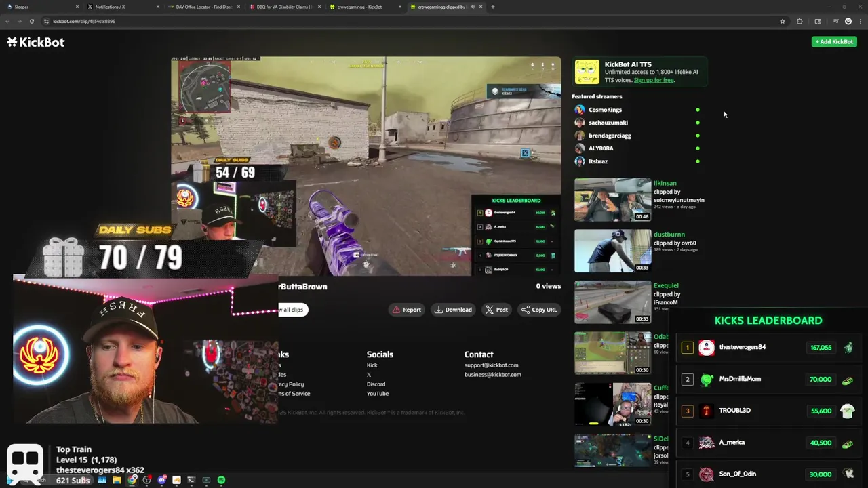Viewport: 868px width, 488px height.
Task: Open the Discord socials link
Action: tap(376, 384)
